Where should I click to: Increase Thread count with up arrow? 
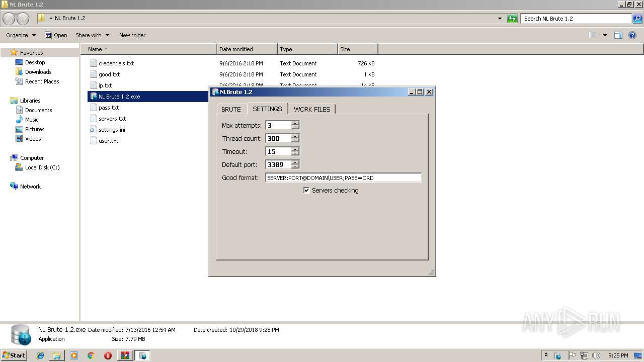click(295, 136)
